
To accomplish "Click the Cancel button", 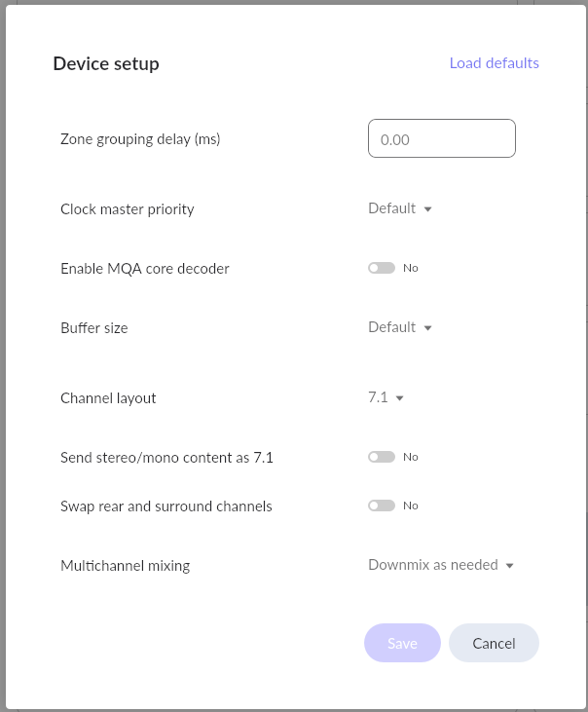I will click(x=494, y=643).
